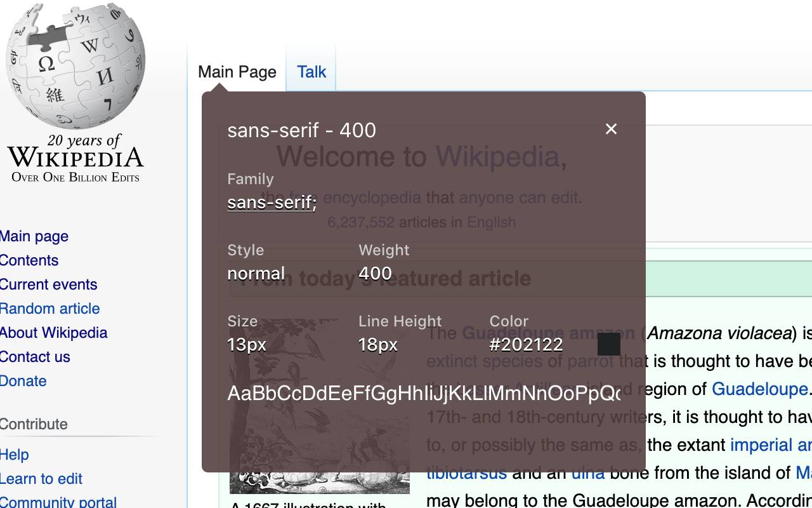Open About Wikipedia from the sidebar
812x508 pixels.
pyautogui.click(x=55, y=332)
